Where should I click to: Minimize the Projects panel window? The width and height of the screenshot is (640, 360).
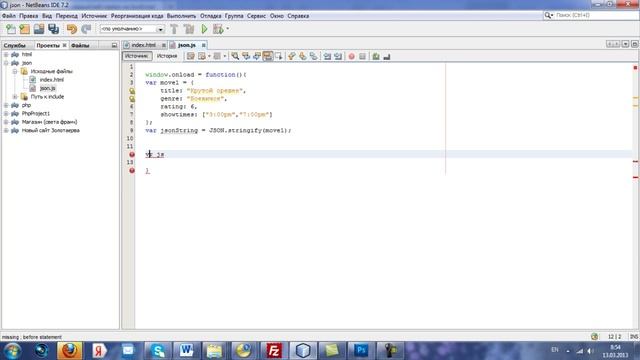(x=114, y=45)
